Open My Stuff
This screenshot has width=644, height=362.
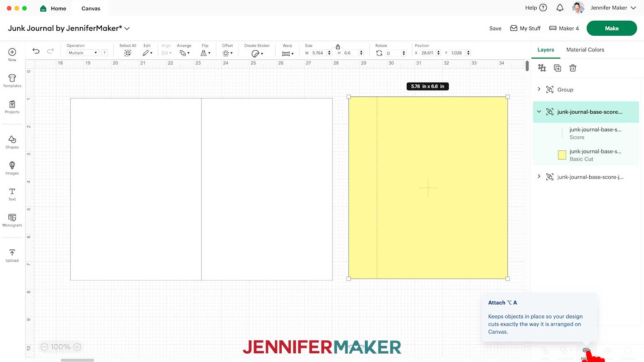coord(525,28)
